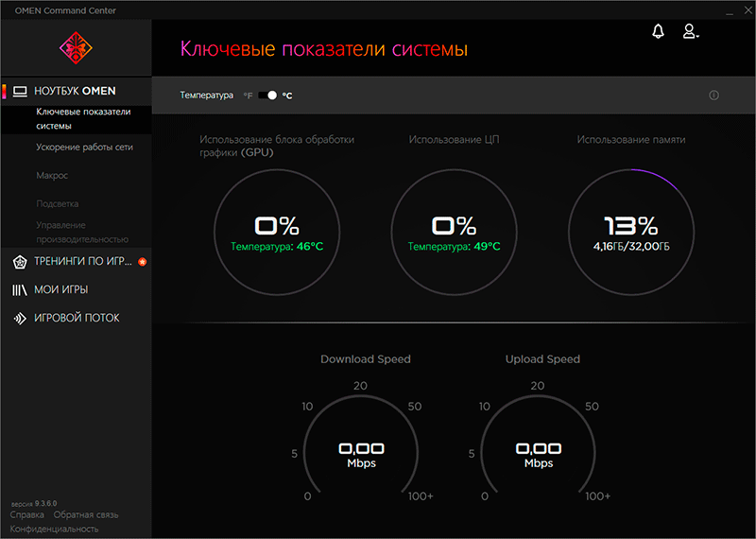Click the °C unit label
756x539 pixels.
coord(287,96)
